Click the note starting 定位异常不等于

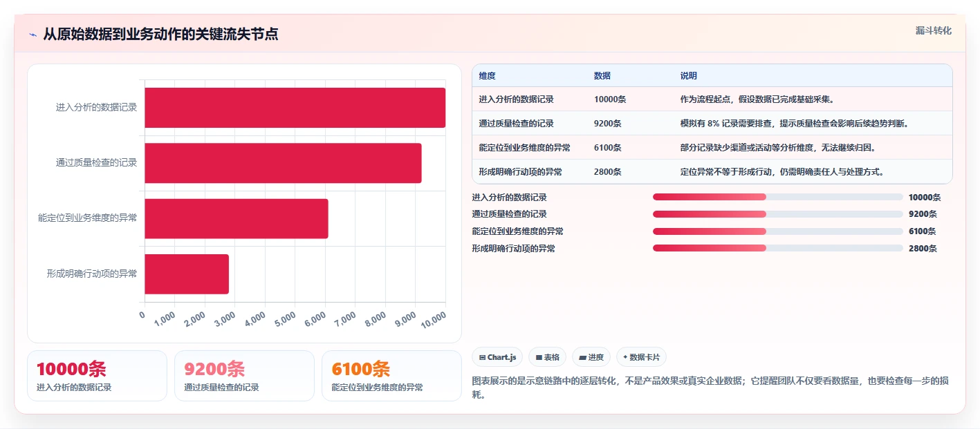pos(782,171)
